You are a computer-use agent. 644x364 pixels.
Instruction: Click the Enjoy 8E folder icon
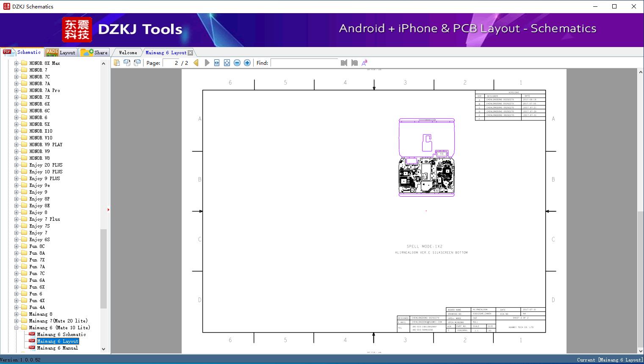[x=24, y=206]
